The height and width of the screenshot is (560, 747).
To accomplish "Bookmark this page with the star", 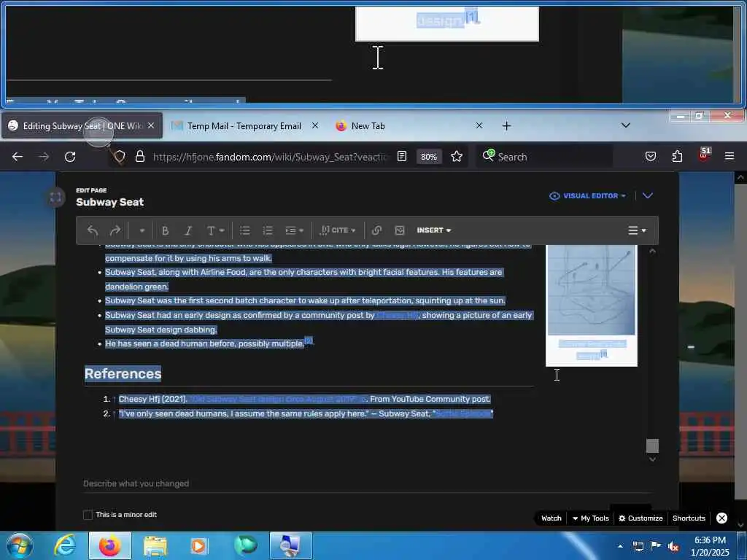I will (x=457, y=156).
